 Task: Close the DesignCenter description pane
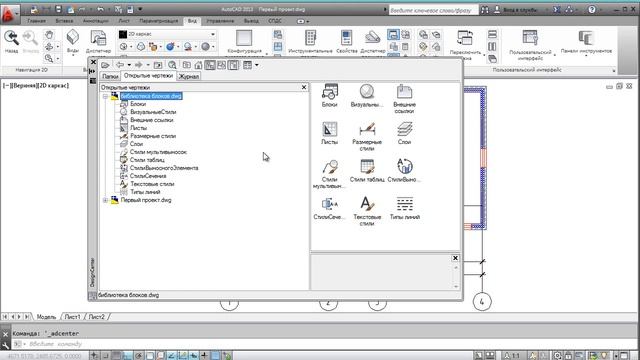point(456,258)
